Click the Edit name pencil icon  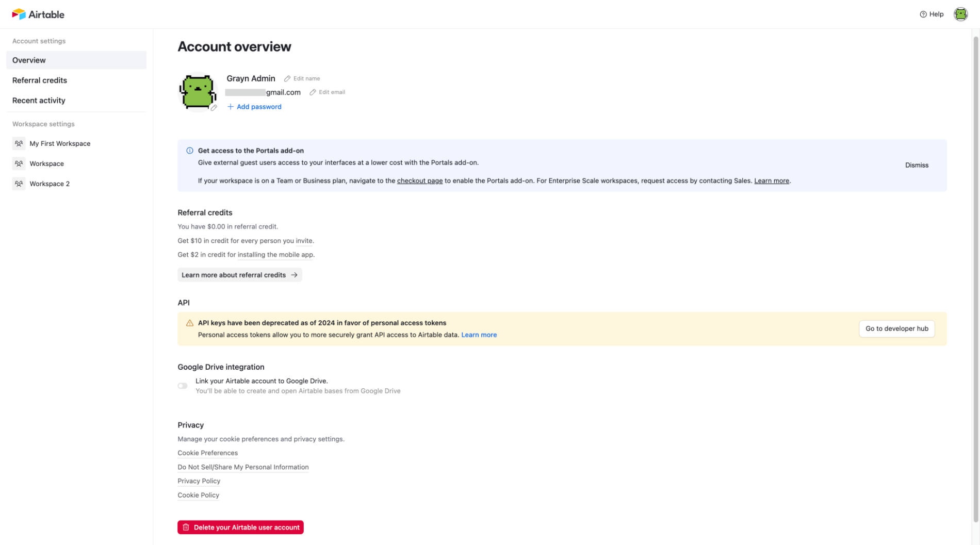click(x=287, y=79)
